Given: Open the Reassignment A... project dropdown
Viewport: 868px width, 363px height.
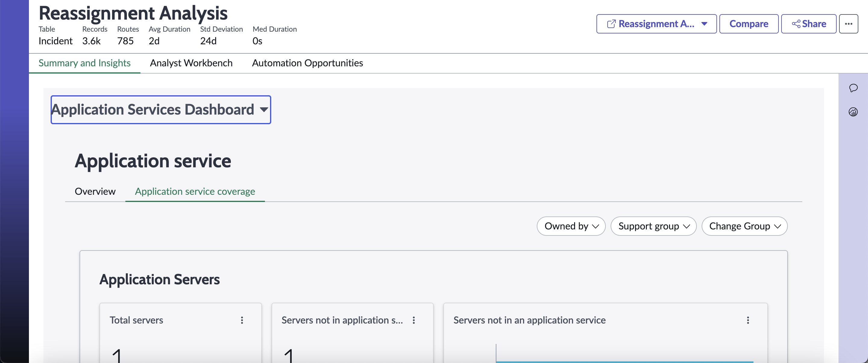Looking at the screenshot, I should (656, 24).
